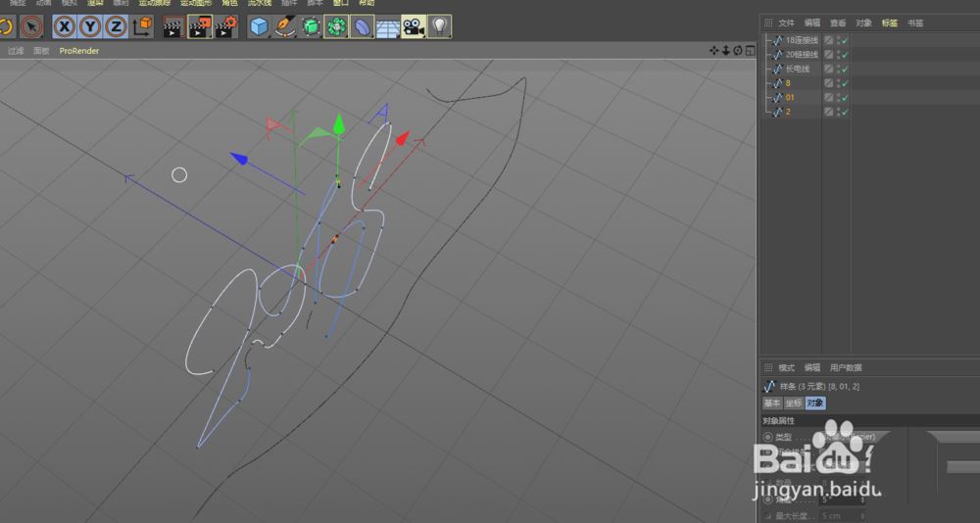This screenshot has height=523, width=980.
Task: Click the 5 cm maximum length field
Action: point(841,516)
